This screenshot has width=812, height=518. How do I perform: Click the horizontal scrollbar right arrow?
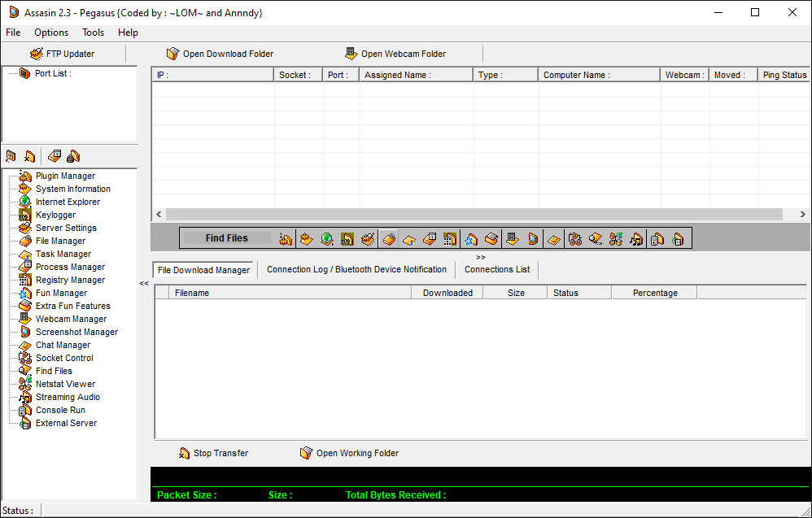point(802,215)
